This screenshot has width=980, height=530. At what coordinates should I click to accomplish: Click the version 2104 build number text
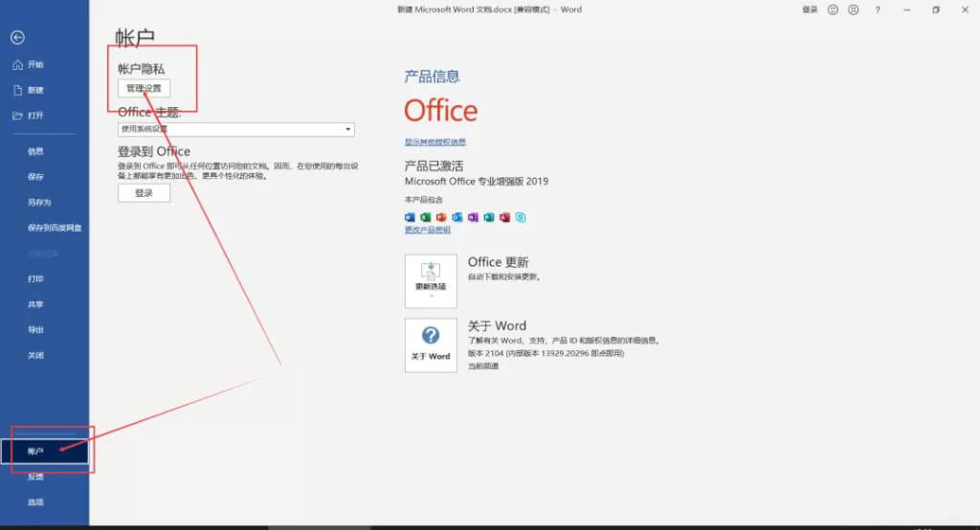pos(546,354)
